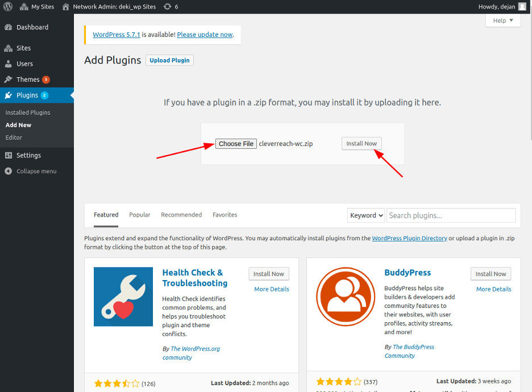Click Install Now for the uploaded zip file

[361, 143]
